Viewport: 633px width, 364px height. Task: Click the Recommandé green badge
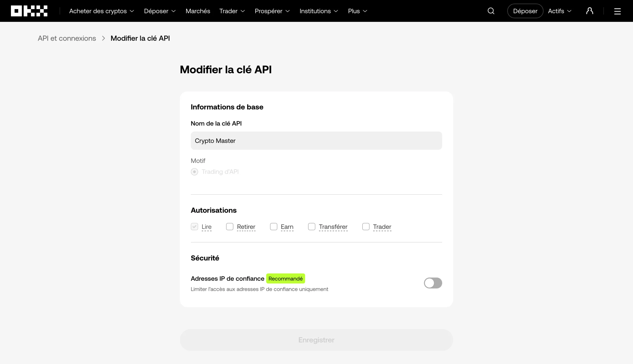click(x=285, y=278)
